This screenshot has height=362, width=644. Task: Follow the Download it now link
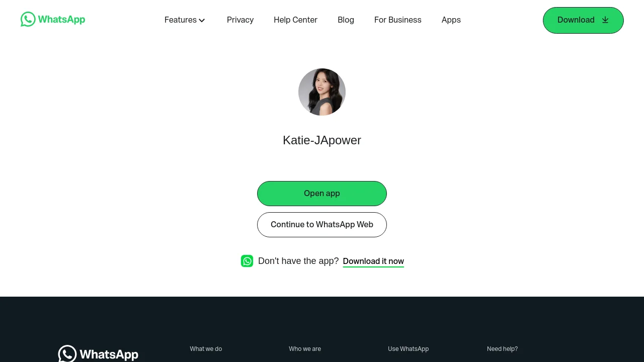[373, 261]
